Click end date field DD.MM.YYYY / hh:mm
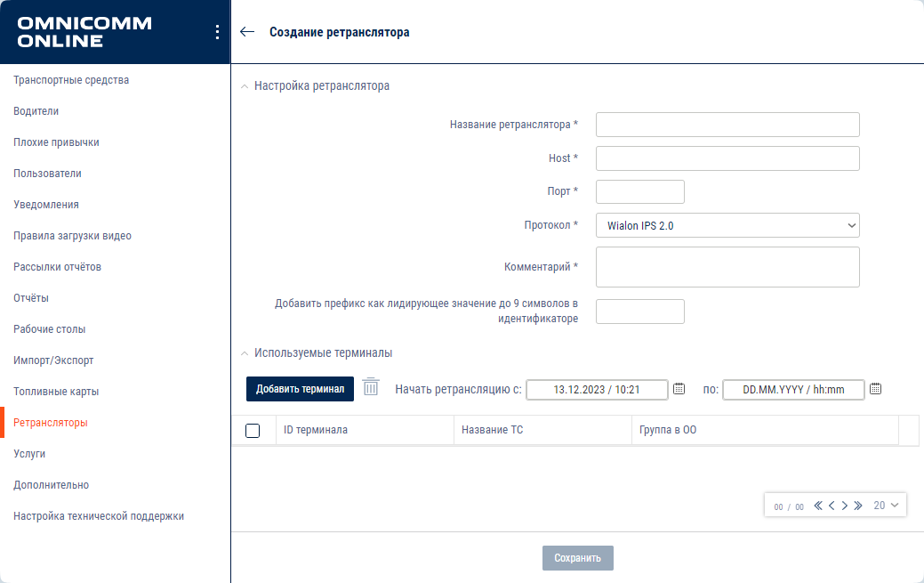This screenshot has width=924, height=583. tap(793, 390)
